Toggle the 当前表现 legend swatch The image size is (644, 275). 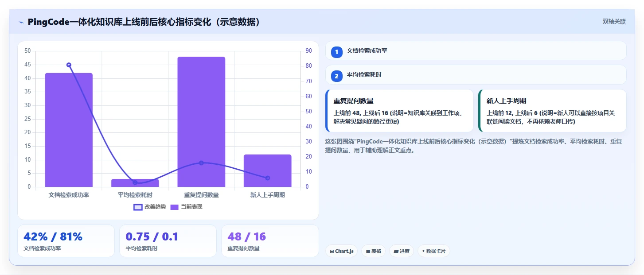click(x=175, y=207)
